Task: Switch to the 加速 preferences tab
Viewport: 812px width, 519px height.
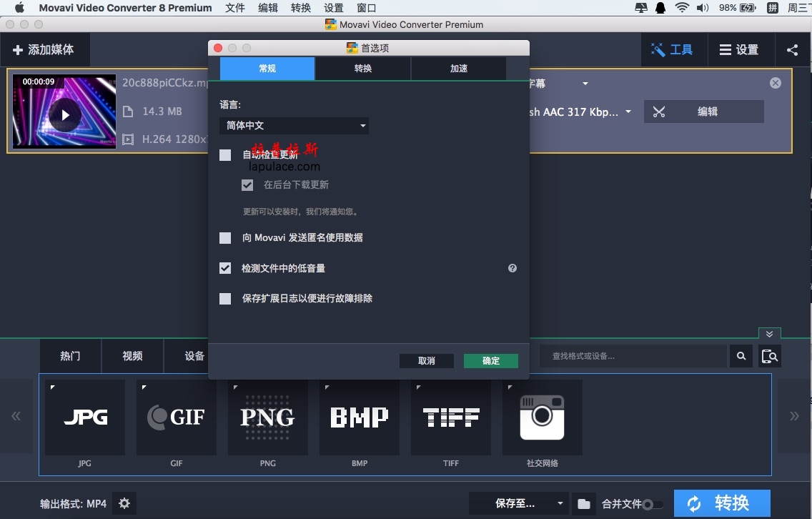Action: (x=458, y=69)
